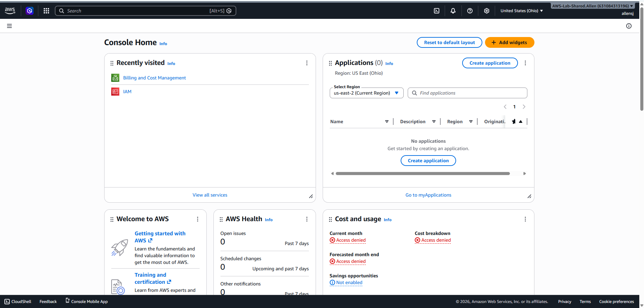Click top Create application button
This screenshot has width=644, height=308.
pyautogui.click(x=490, y=63)
